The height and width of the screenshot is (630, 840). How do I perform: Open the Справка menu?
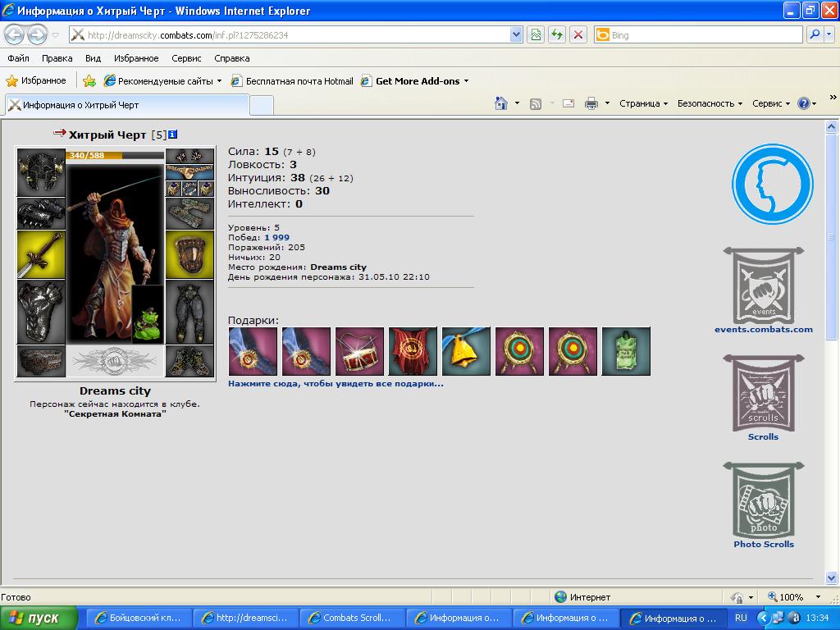[231, 58]
